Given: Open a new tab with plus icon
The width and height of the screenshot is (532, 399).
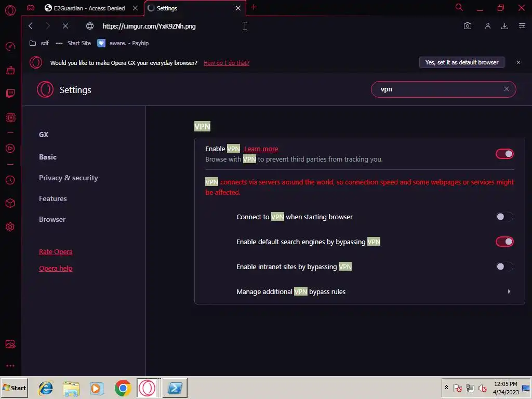Looking at the screenshot, I should coord(254,7).
